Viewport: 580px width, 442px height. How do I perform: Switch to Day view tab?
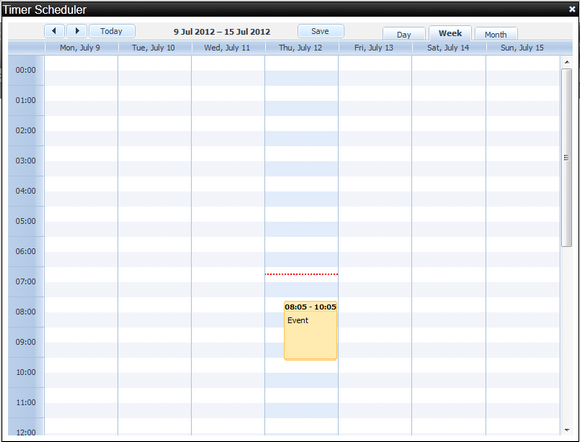[404, 34]
